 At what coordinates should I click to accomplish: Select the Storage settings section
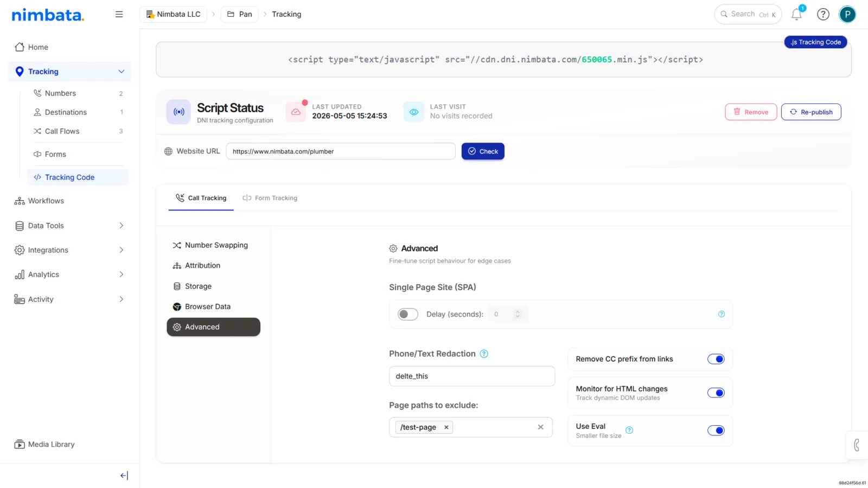click(213, 286)
